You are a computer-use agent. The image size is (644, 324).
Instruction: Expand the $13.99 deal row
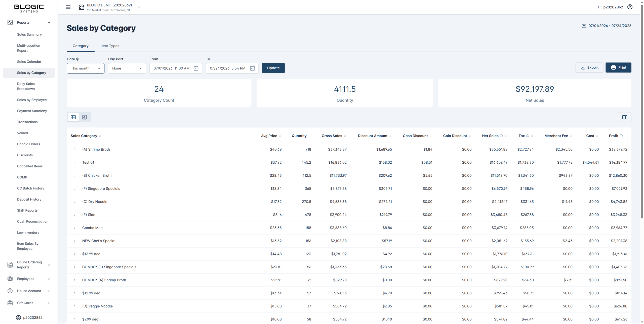(x=75, y=254)
